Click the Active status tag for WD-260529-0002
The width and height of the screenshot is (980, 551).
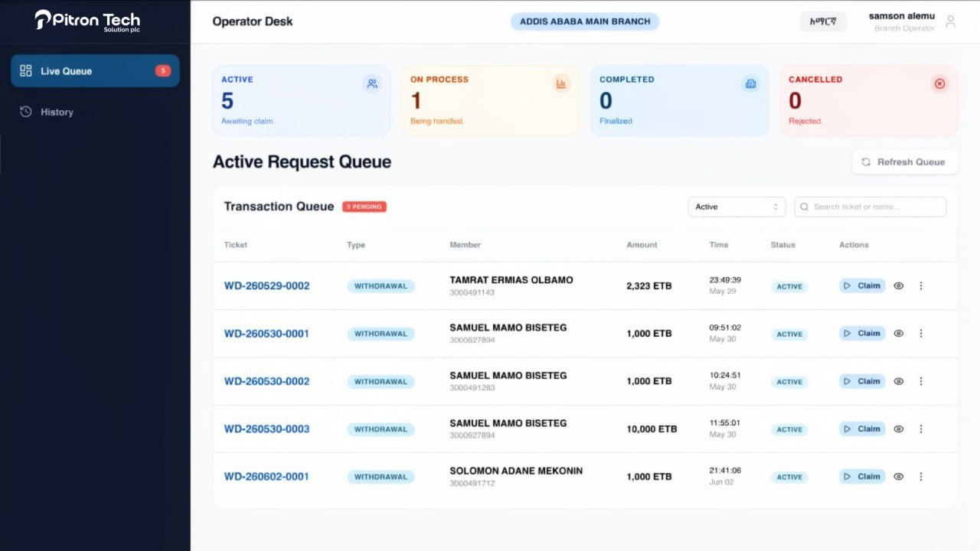pyautogui.click(x=789, y=286)
